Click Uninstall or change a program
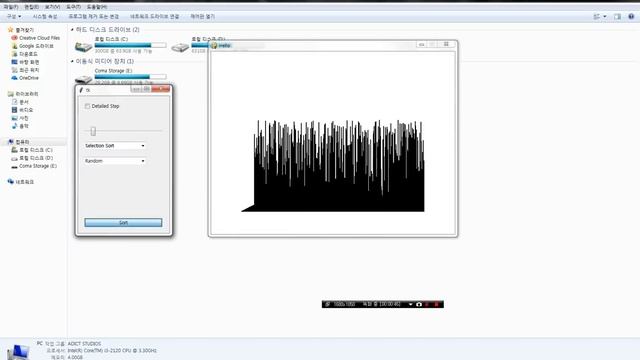 click(93, 16)
